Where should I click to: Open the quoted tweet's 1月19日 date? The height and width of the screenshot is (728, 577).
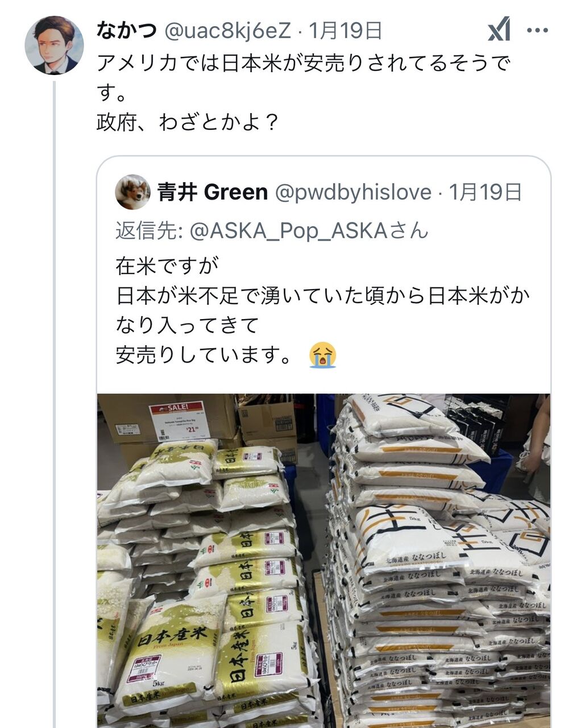485,192
